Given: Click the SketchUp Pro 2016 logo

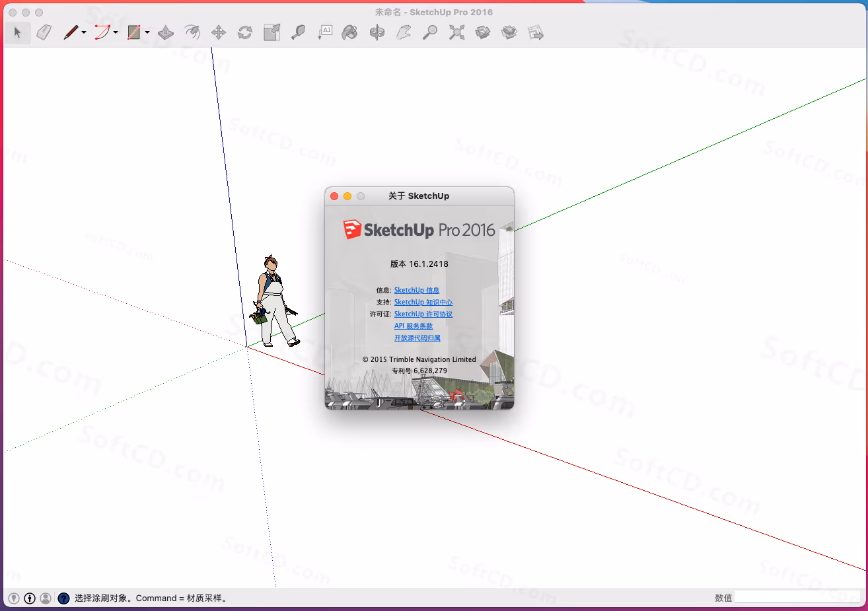Looking at the screenshot, I should pyautogui.click(x=419, y=230).
